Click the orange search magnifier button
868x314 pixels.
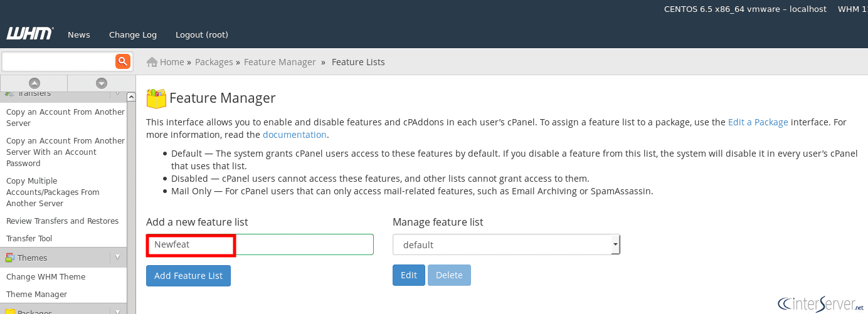coord(122,61)
